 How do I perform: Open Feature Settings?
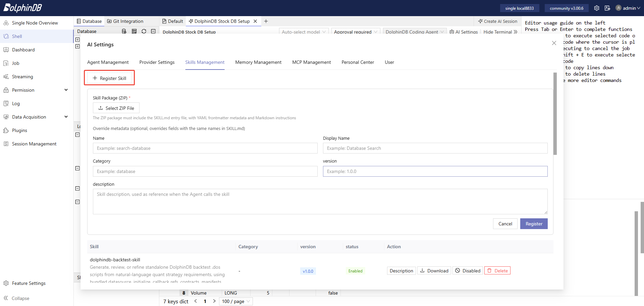(29, 283)
